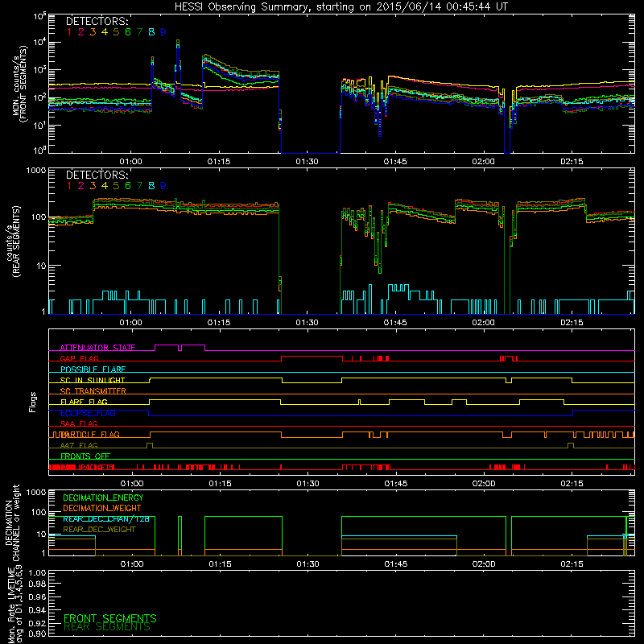This screenshot has width=644, height=644.
Task: Select the blue detector 9 number in front segments legend
Action: (163, 32)
